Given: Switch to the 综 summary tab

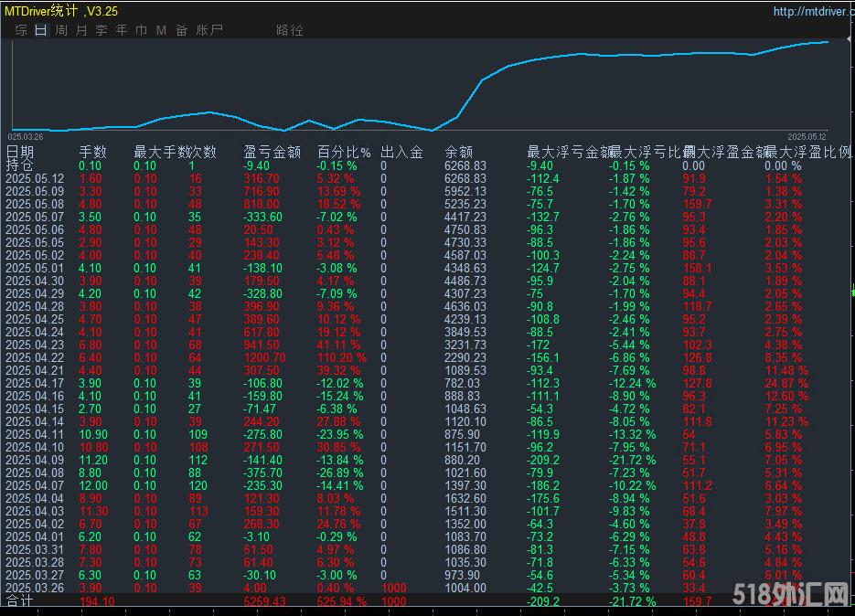Looking at the screenshot, I should 21,30.
